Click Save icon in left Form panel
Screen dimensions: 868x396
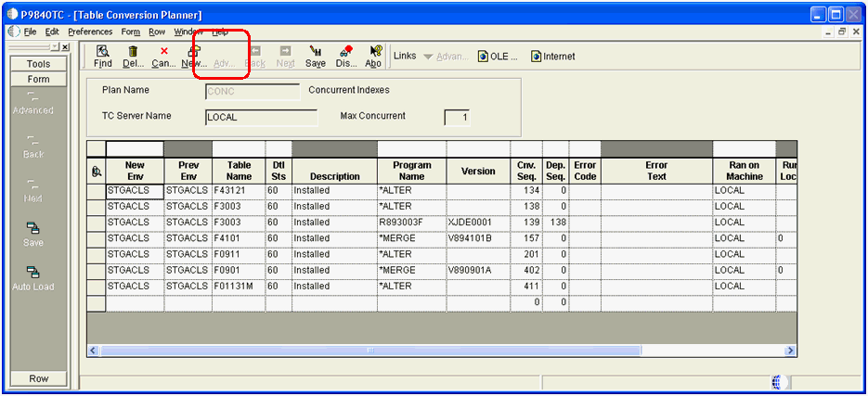coord(33,229)
